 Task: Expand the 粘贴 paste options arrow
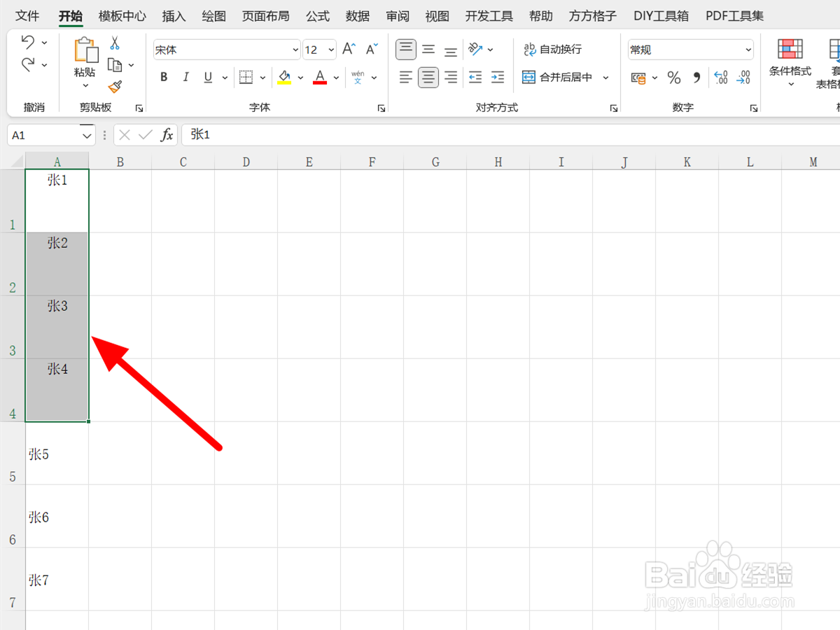[85, 86]
